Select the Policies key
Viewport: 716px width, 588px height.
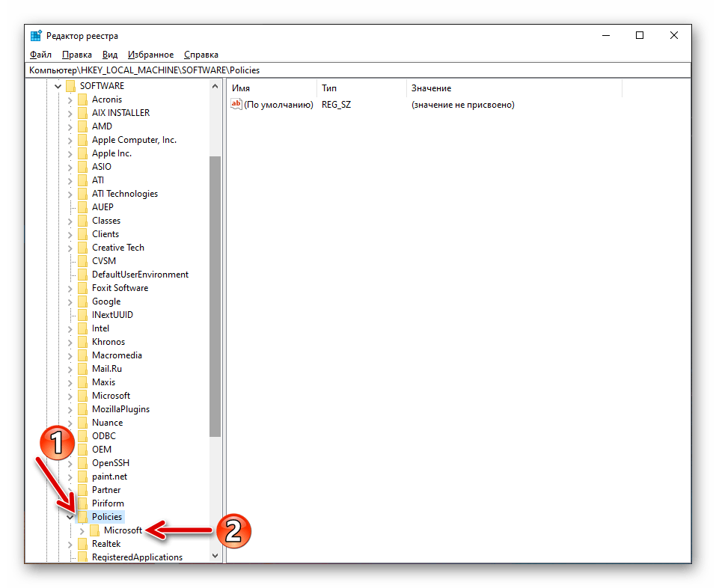click(107, 517)
